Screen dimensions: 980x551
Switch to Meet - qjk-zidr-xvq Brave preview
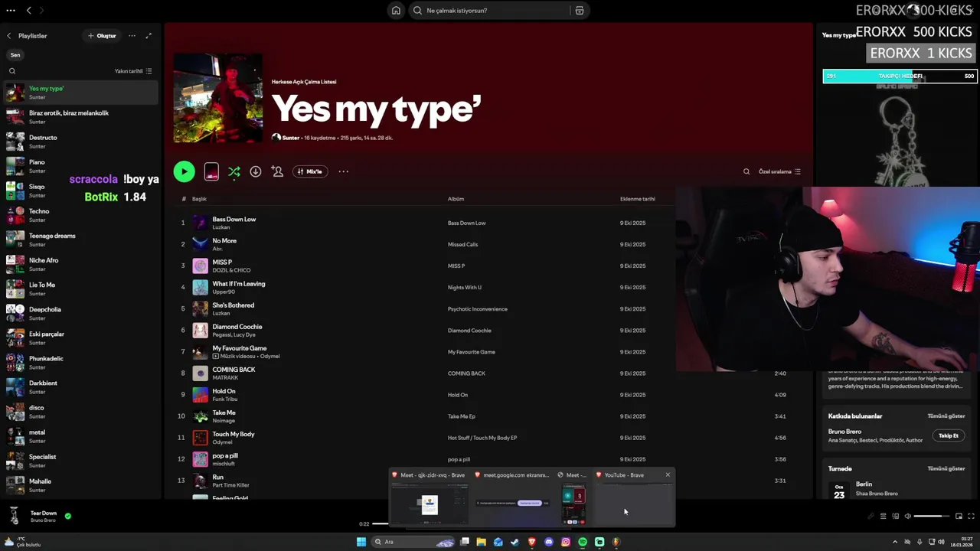click(429, 497)
